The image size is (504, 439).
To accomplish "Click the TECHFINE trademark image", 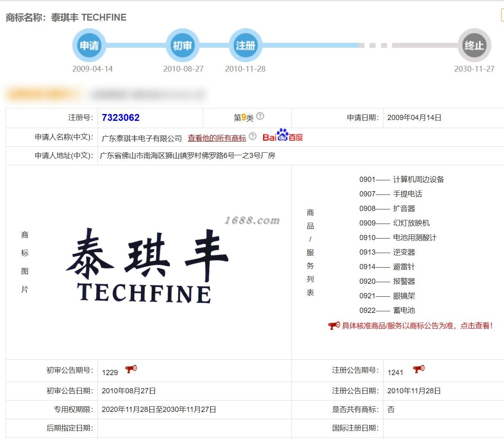I will pyautogui.click(x=148, y=265).
